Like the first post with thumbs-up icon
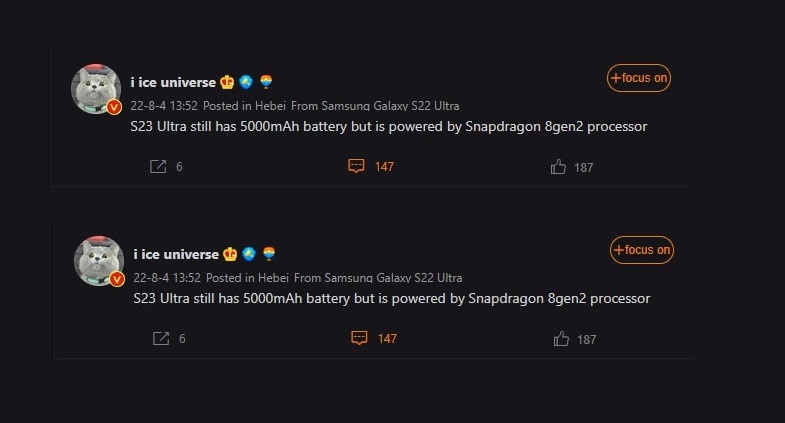 pyautogui.click(x=558, y=167)
